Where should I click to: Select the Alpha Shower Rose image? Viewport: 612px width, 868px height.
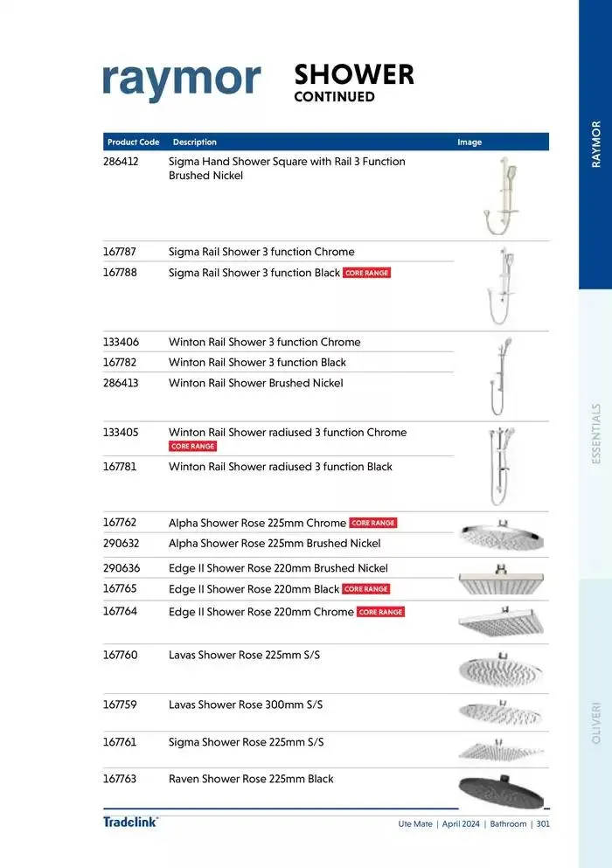point(501,533)
